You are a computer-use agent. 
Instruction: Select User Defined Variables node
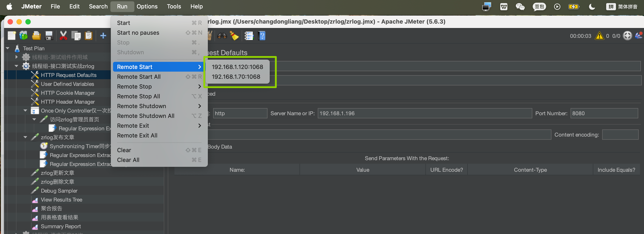(67, 84)
